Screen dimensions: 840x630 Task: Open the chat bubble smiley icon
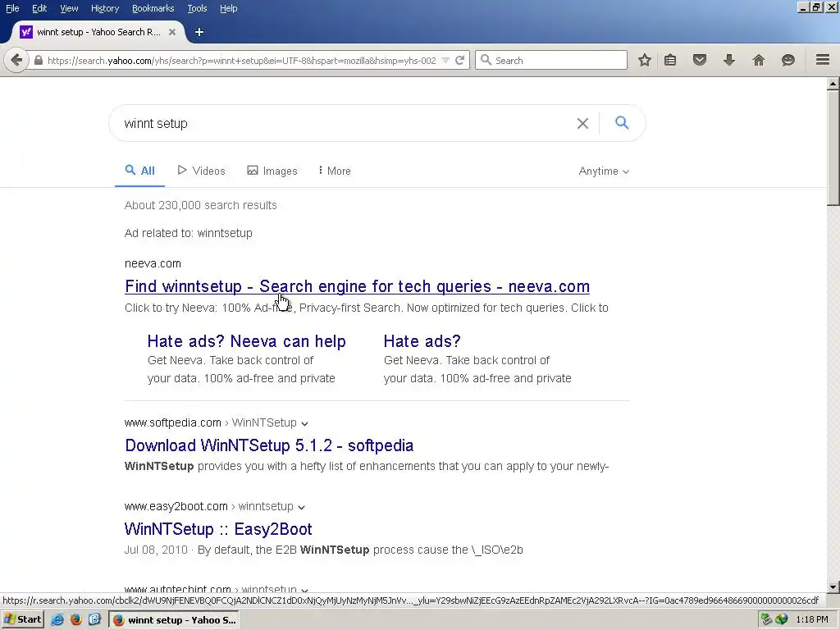787,60
